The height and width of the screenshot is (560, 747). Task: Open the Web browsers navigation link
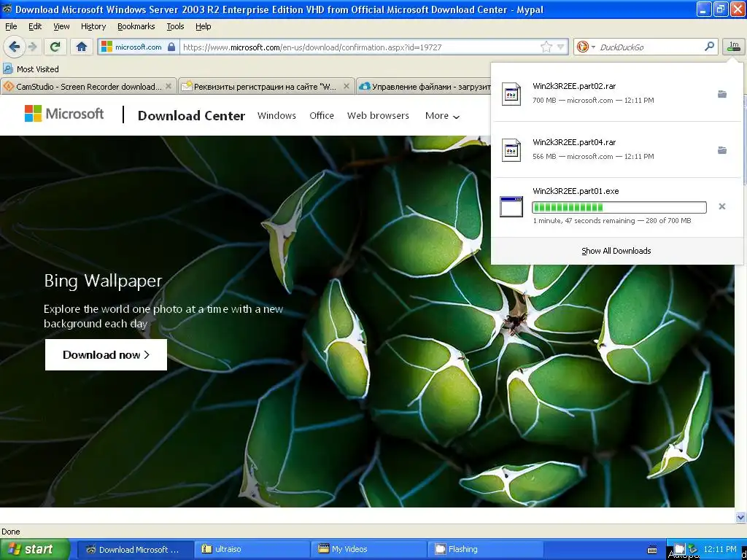378,116
